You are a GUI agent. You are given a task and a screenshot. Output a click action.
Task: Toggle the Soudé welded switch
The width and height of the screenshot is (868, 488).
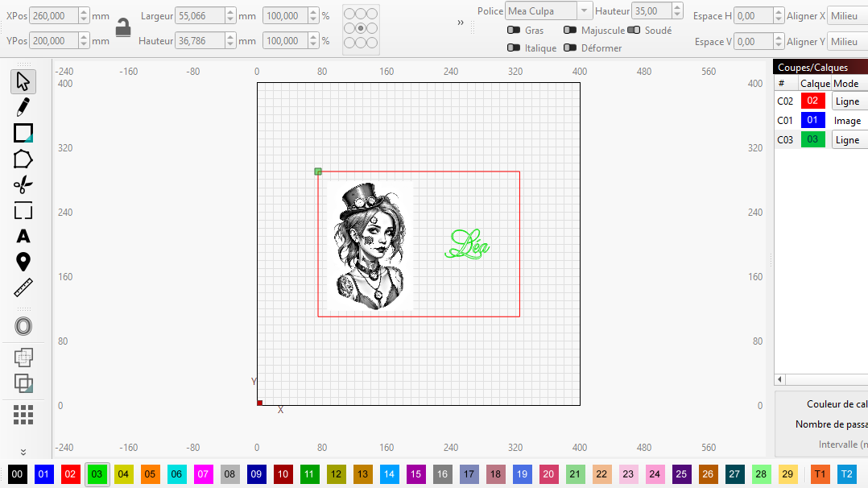point(634,30)
